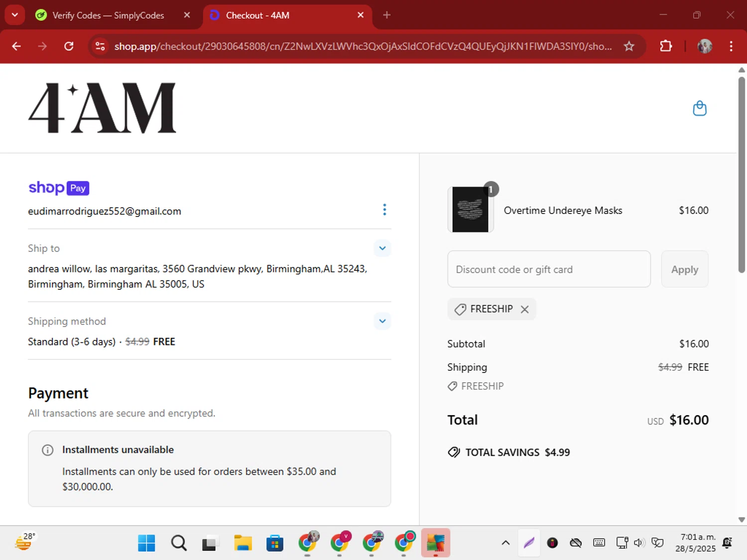Click the address bar URL
This screenshot has height=560, width=747.
click(363, 46)
